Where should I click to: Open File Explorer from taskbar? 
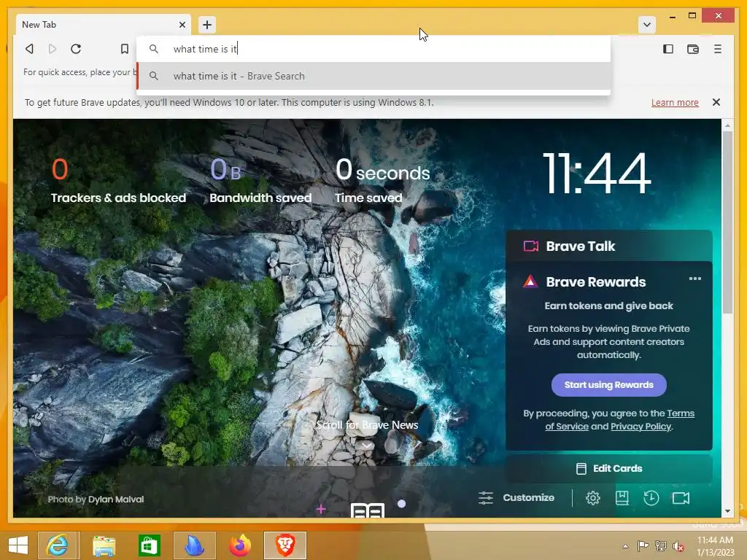pos(104,545)
